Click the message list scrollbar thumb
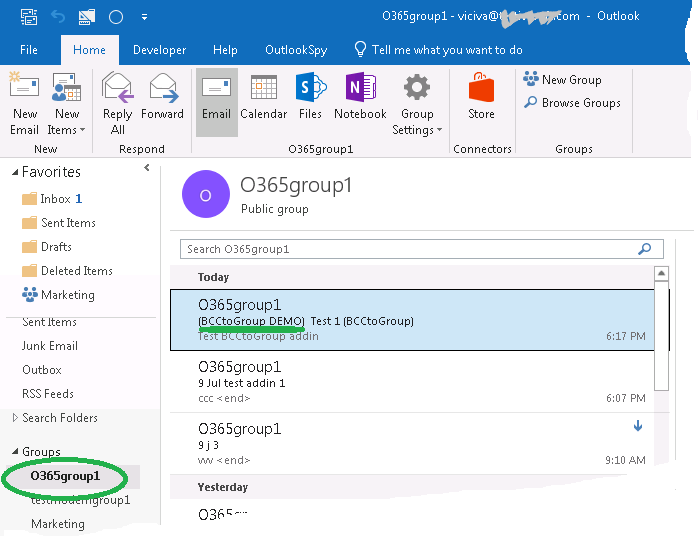 [661, 336]
